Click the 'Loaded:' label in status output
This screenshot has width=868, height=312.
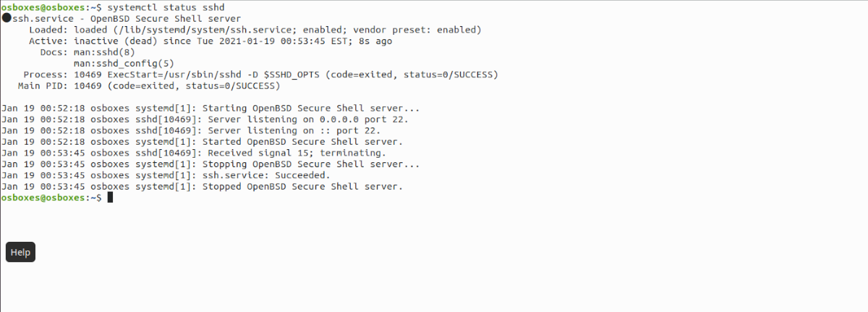tap(48, 30)
